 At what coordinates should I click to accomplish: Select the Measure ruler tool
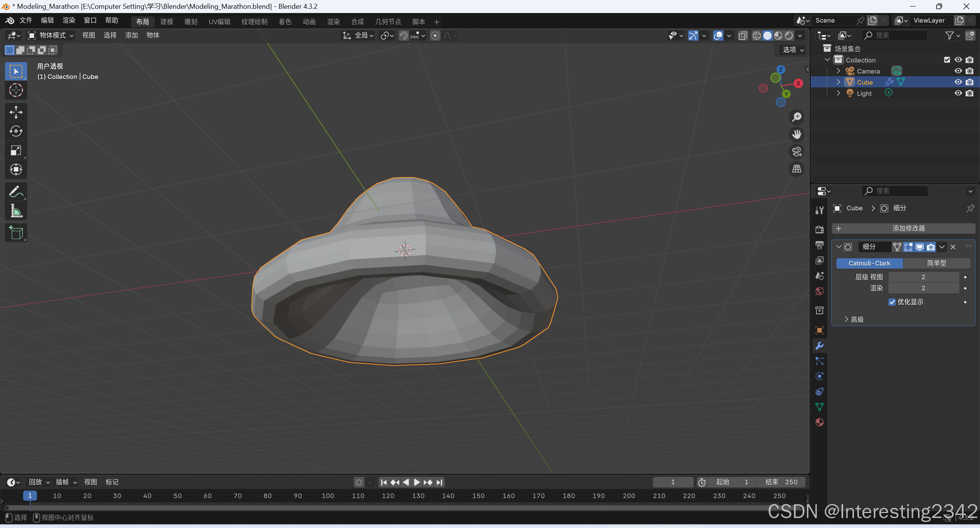(x=16, y=211)
